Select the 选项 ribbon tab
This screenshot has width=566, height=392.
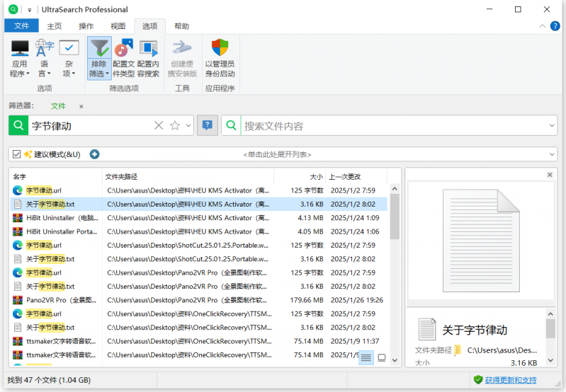(x=149, y=26)
